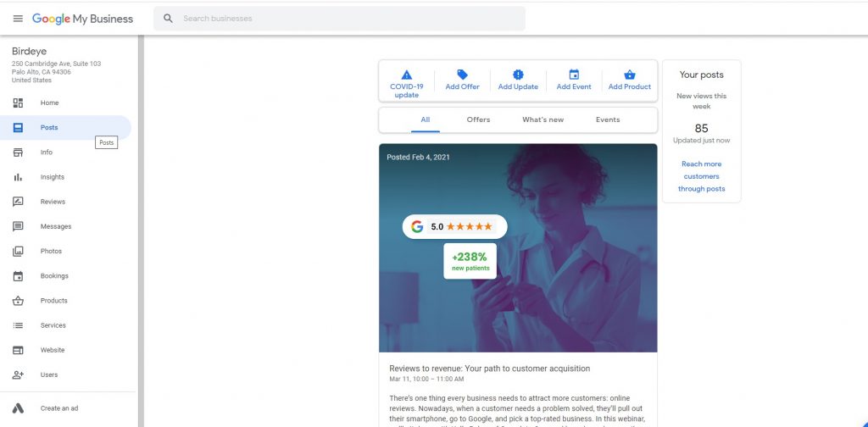Click the 85 new views count
Screen dimensions: 868x427
(701, 128)
